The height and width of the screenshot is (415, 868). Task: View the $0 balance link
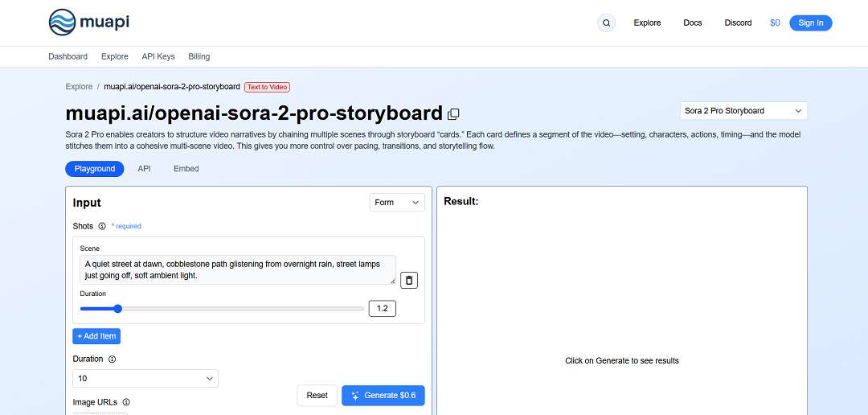click(x=775, y=23)
